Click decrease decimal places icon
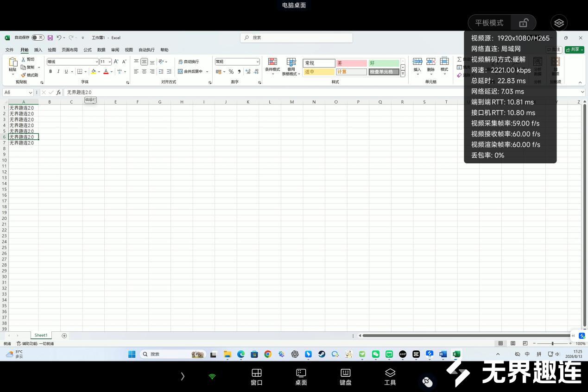 pos(256,72)
